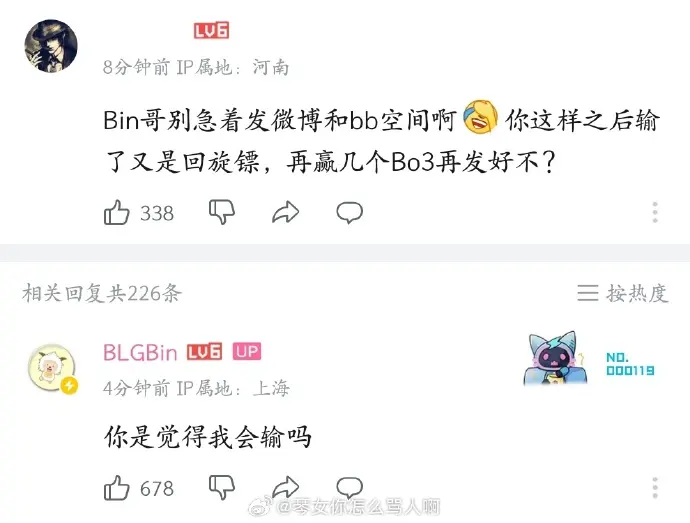
Task: Share BLGBin's reply via arrow icon
Action: click(x=286, y=487)
